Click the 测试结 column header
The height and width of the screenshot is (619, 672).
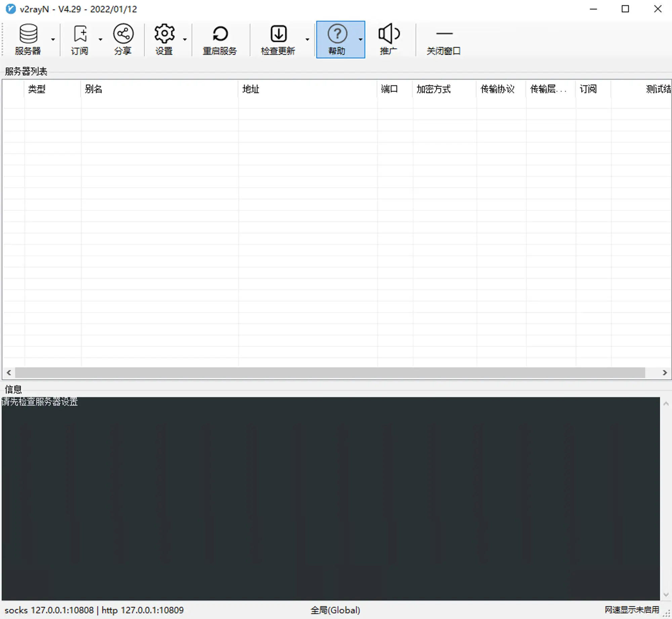point(641,89)
